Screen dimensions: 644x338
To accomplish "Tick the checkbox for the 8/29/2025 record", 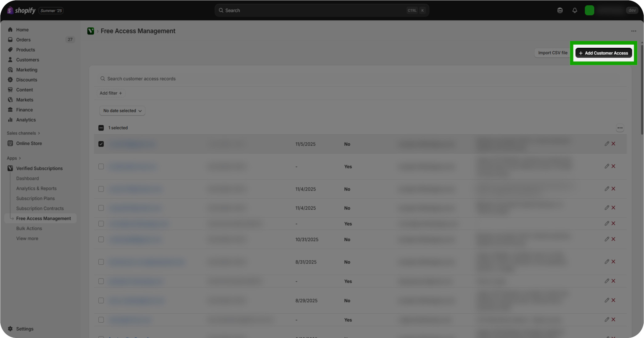I will tap(101, 300).
